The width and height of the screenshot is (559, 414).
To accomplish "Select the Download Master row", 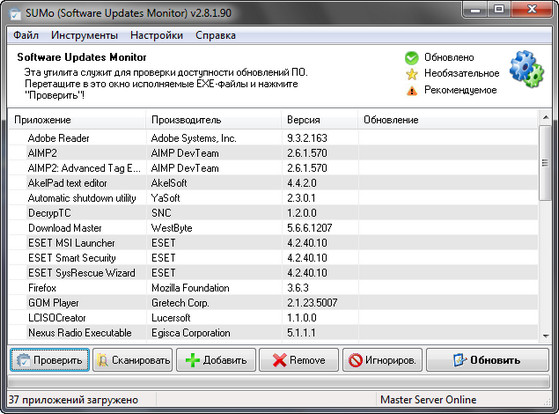I will pos(273,228).
